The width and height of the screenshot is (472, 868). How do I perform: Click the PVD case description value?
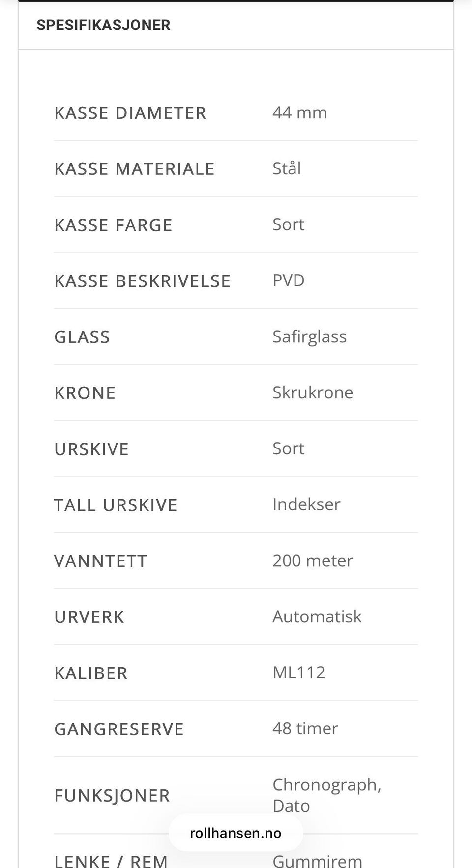click(289, 280)
